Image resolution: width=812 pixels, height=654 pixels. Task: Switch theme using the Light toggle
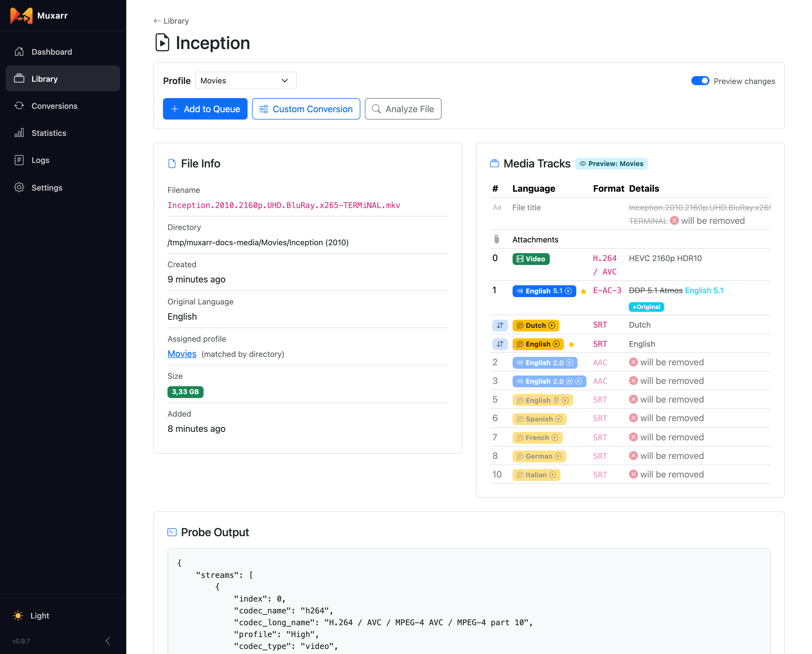click(x=31, y=616)
